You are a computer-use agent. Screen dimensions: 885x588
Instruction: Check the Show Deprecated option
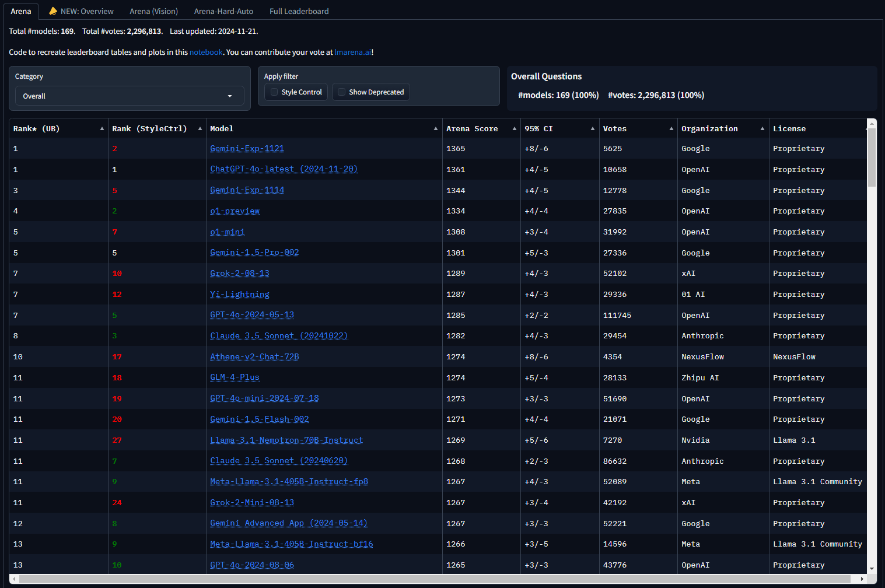coord(341,92)
